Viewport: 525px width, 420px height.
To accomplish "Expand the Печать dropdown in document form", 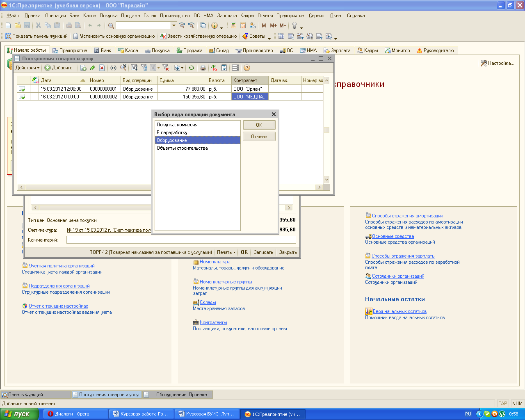I will click(x=226, y=252).
